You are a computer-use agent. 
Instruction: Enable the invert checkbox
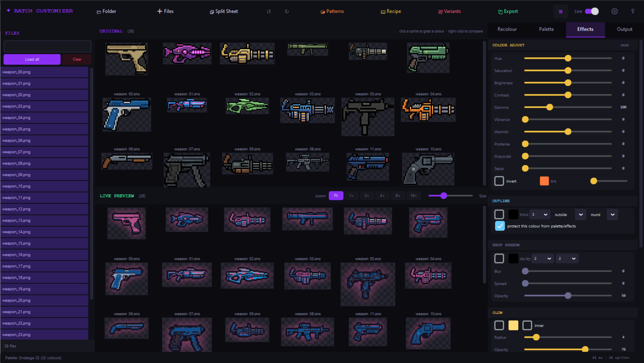499,181
